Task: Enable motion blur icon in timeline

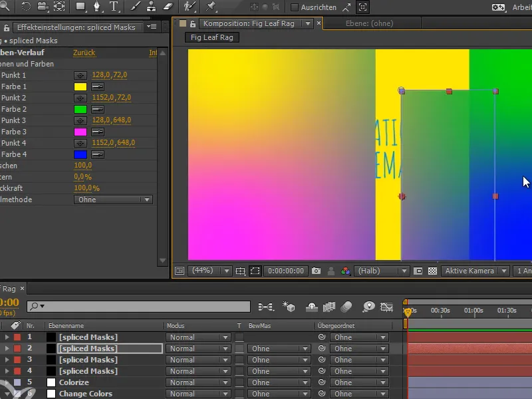Action: click(346, 307)
